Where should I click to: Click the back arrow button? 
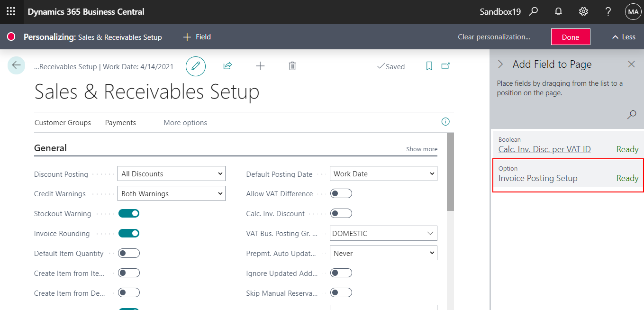point(16,65)
